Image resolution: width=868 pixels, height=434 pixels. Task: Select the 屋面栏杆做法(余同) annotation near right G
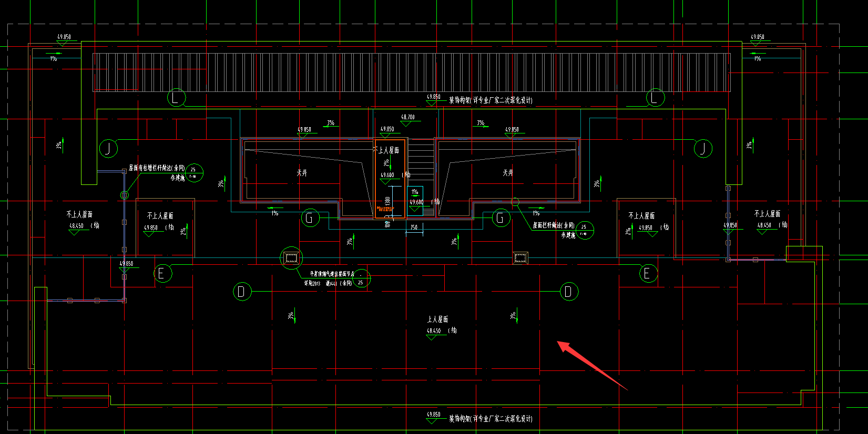554,225
